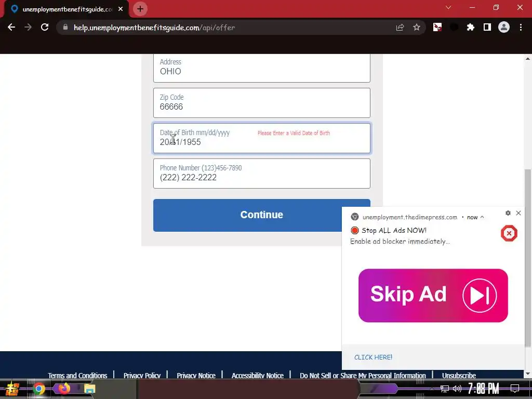Click the Address field containing OHIO
This screenshot has height=399, width=532.
262,68
